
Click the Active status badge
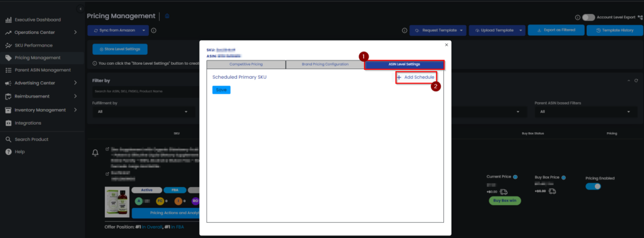click(147, 190)
